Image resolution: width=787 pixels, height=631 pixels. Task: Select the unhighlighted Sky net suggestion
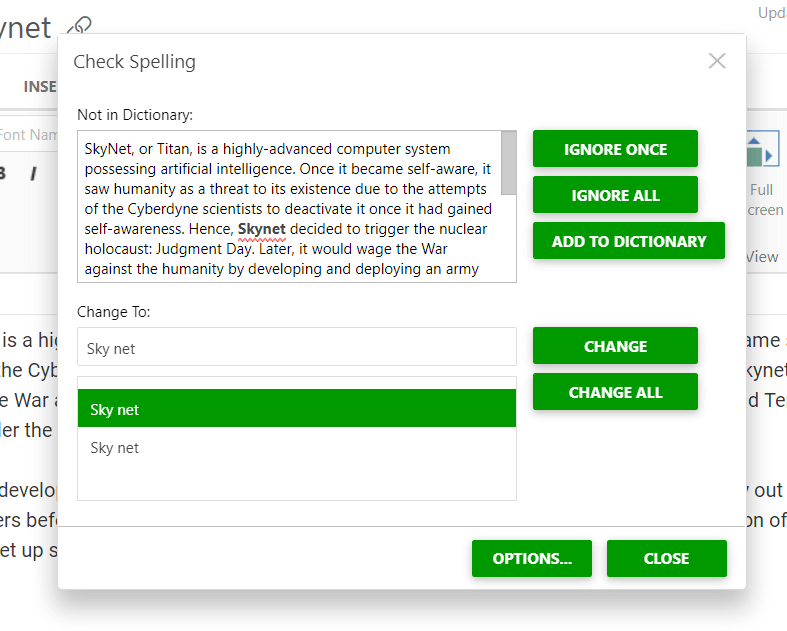click(x=297, y=447)
